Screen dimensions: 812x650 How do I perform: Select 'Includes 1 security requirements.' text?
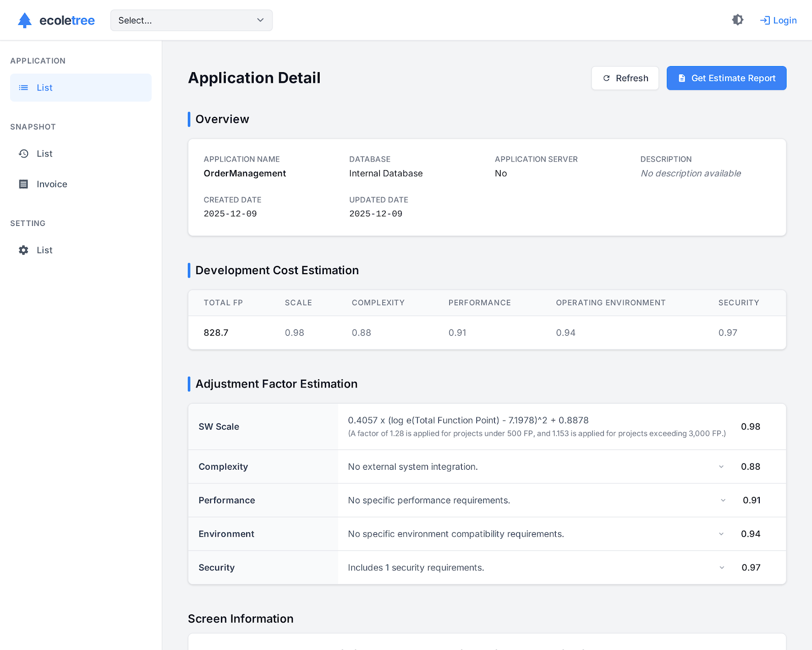pyautogui.click(x=416, y=568)
